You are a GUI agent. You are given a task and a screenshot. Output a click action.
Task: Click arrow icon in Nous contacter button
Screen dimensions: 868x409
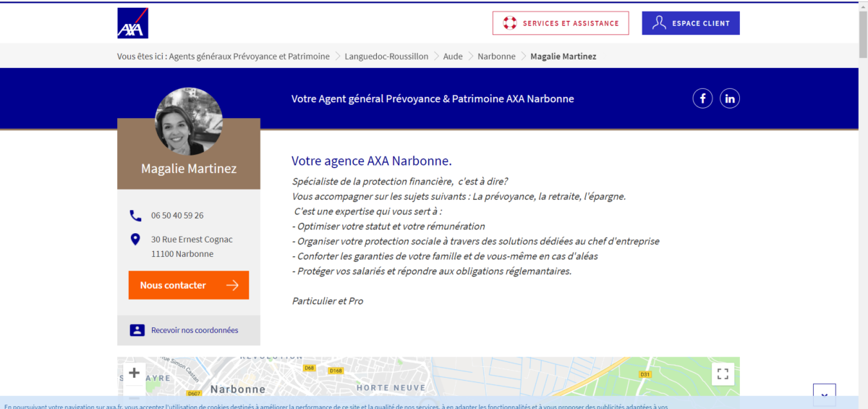[232, 285]
